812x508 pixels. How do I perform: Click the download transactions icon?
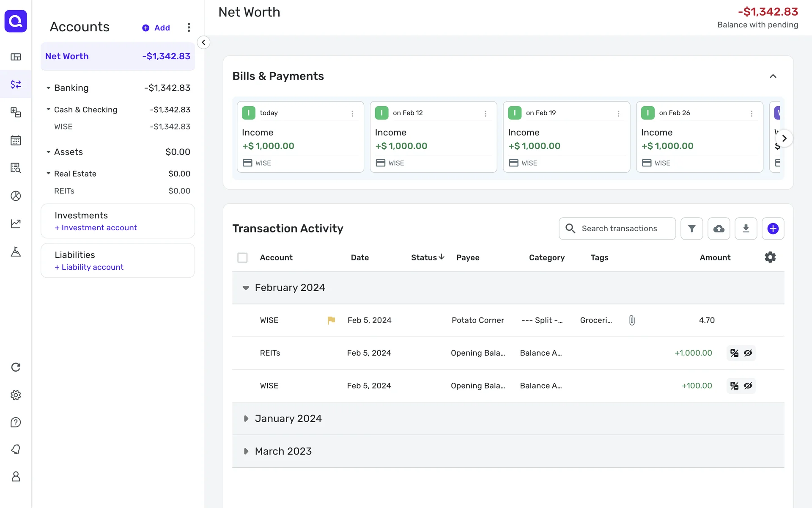click(x=746, y=229)
